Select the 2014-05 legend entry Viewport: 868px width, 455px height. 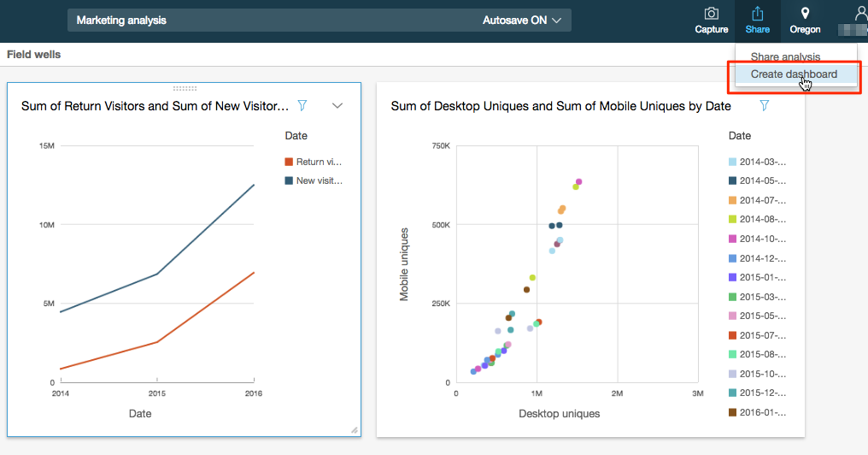coord(757,180)
